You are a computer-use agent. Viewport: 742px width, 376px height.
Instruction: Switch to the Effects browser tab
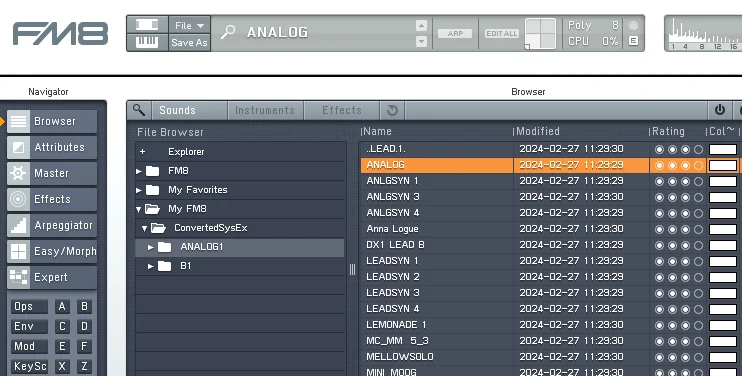(x=342, y=111)
